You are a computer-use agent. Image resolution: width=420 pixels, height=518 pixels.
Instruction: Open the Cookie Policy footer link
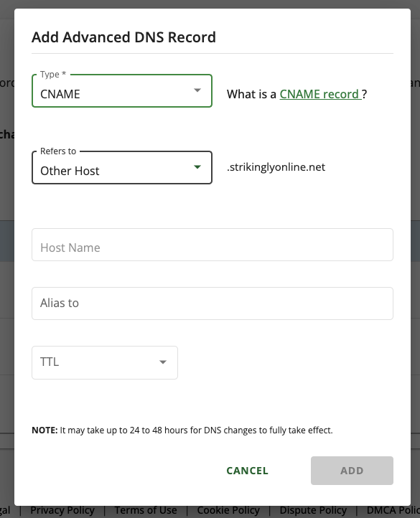228,510
